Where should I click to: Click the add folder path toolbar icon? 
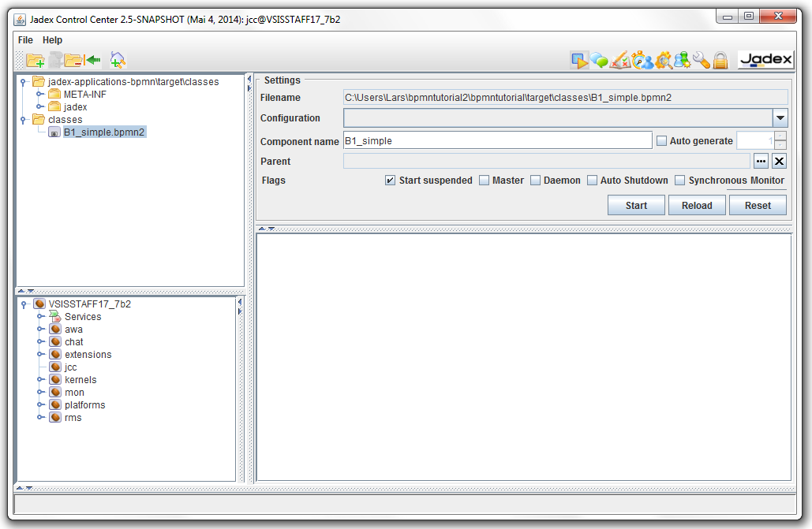pyautogui.click(x=35, y=61)
